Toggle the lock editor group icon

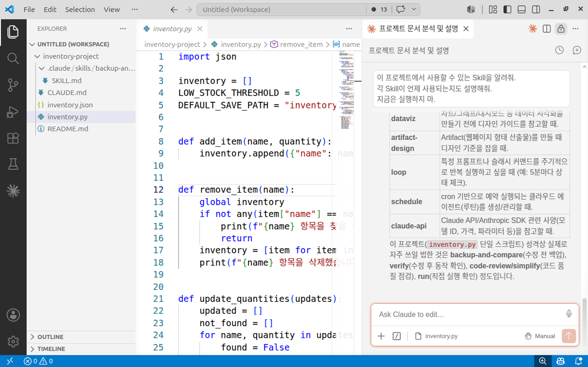tap(561, 29)
